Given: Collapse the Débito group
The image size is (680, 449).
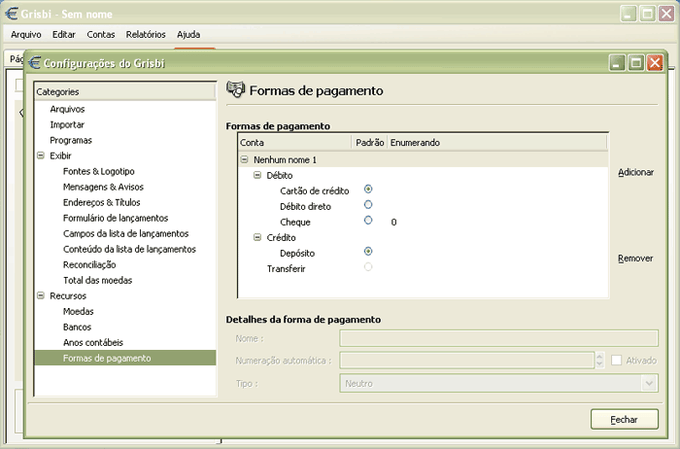Looking at the screenshot, I should 257,175.
